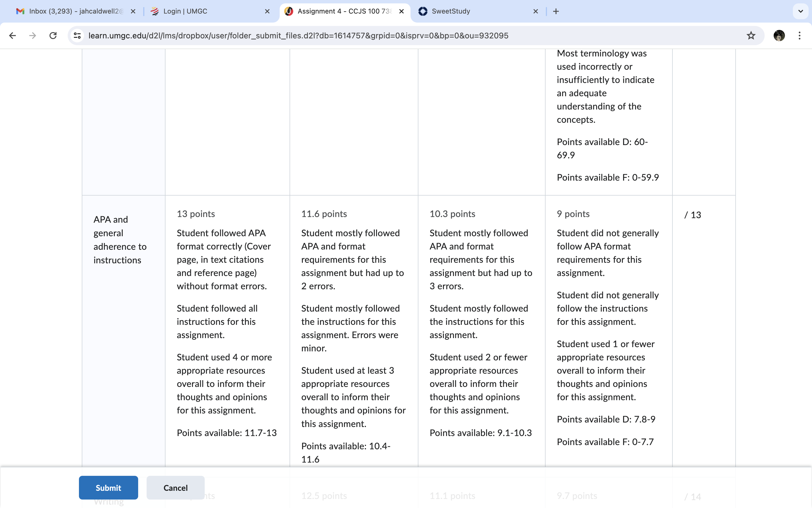
Task: Click 'Points available F: 0-59.9' text
Action: pos(608,178)
